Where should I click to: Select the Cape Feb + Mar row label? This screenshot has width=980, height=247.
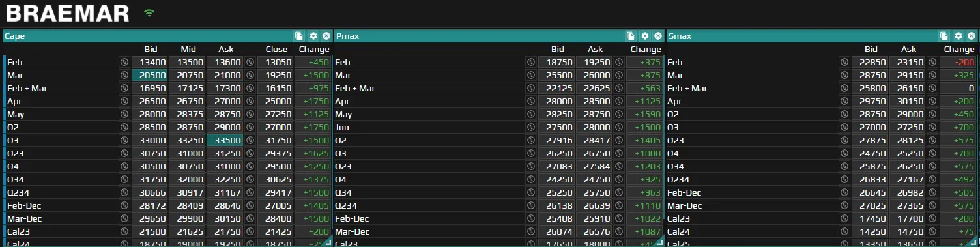27,88
